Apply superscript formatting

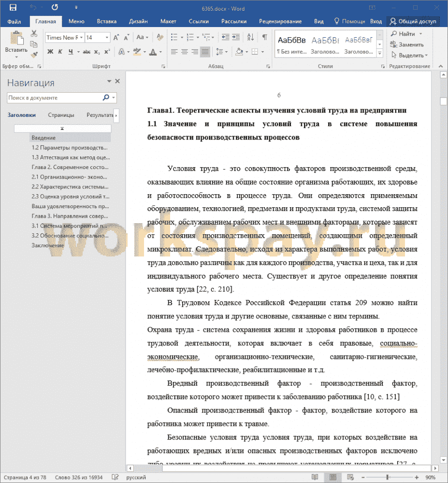point(107,52)
